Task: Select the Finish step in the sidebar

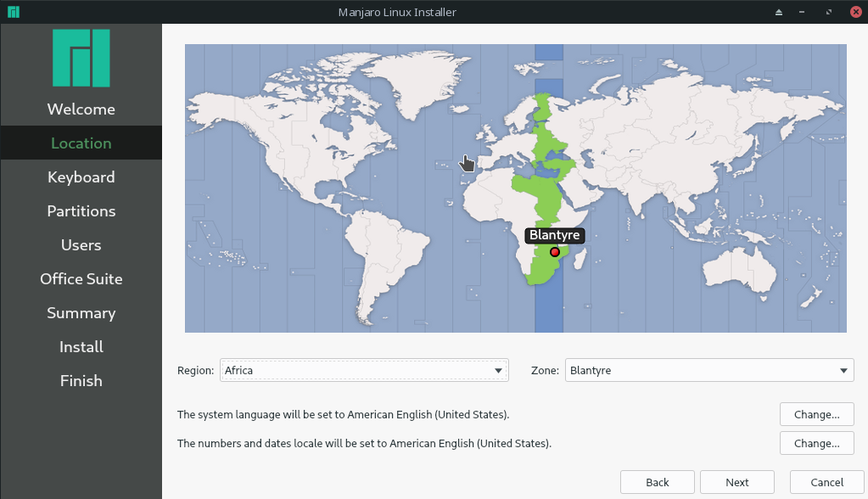Action: click(x=81, y=380)
